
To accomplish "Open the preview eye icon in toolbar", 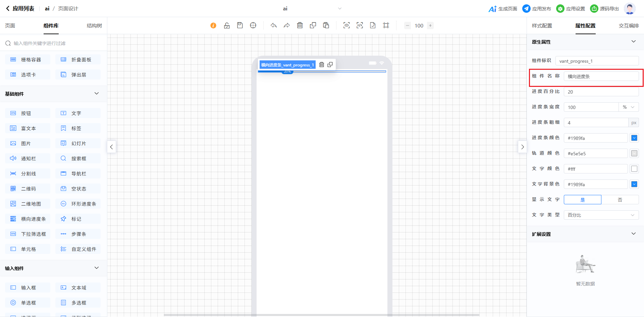I will pyautogui.click(x=346, y=25).
